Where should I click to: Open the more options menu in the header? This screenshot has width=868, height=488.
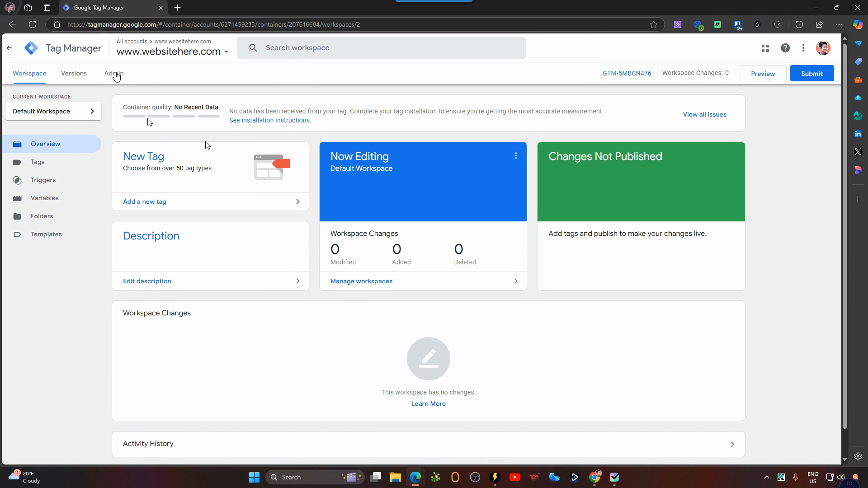click(803, 48)
